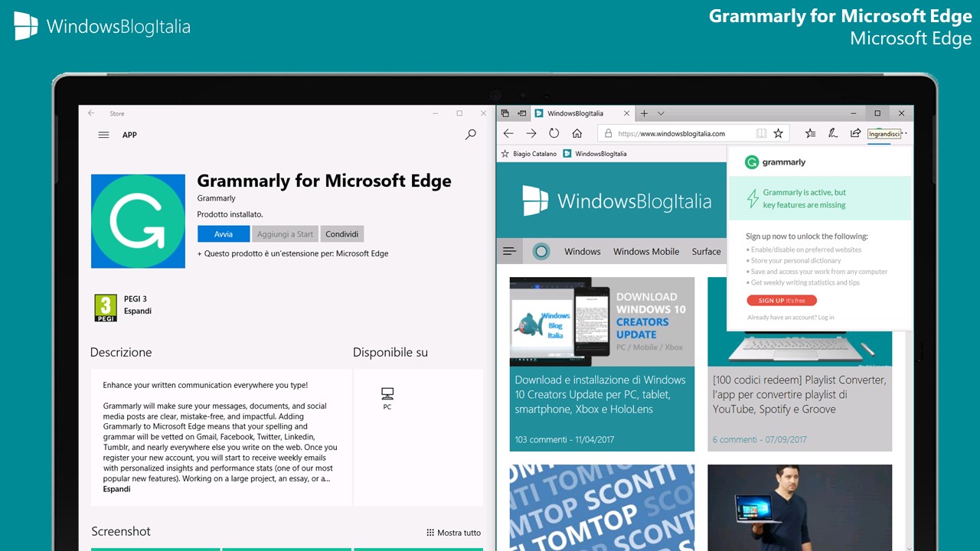980x551 pixels.
Task: Click the WindowsBlogItalia site logo in header
Action: pos(617,201)
